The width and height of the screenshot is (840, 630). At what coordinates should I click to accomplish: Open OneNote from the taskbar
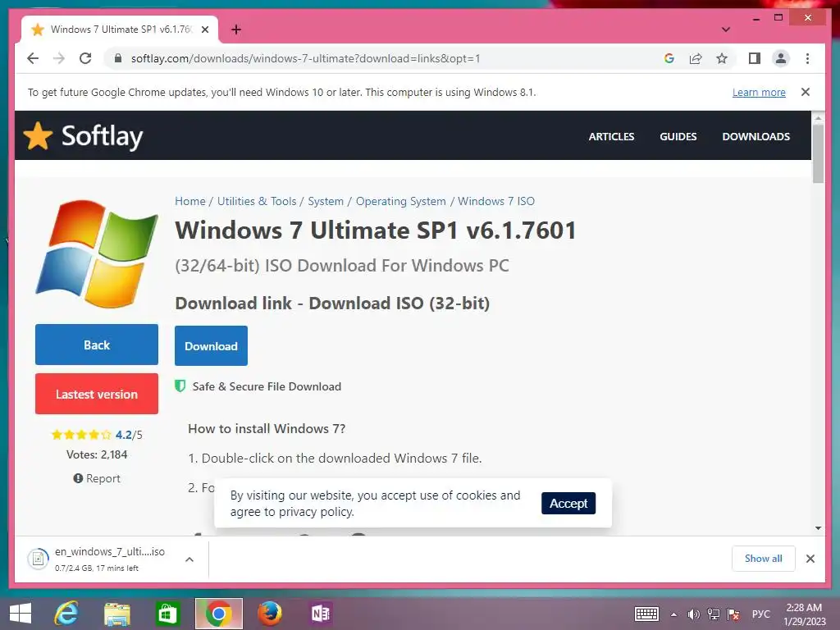pyautogui.click(x=321, y=614)
